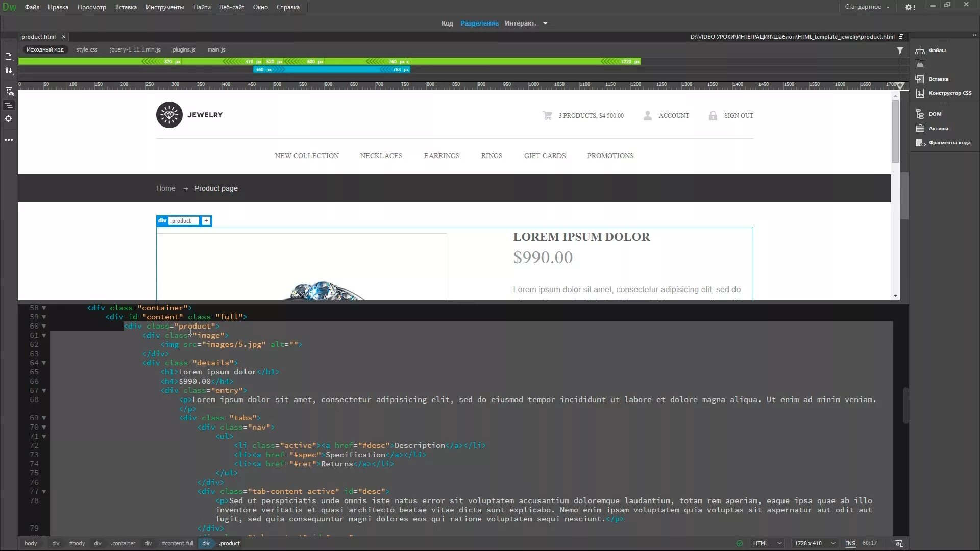980x551 pixels.
Task: Open Live View Options icon
Action: coord(9,91)
